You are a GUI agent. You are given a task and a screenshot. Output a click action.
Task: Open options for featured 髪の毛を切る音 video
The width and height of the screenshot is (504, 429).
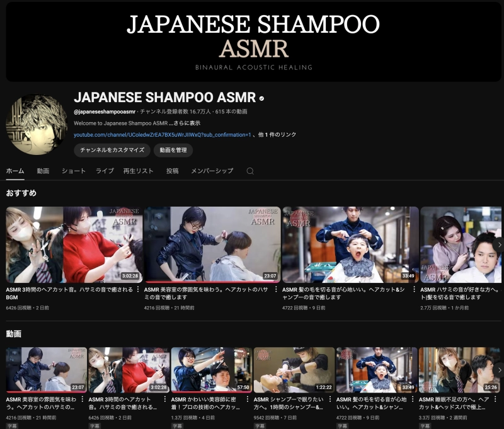(414, 290)
